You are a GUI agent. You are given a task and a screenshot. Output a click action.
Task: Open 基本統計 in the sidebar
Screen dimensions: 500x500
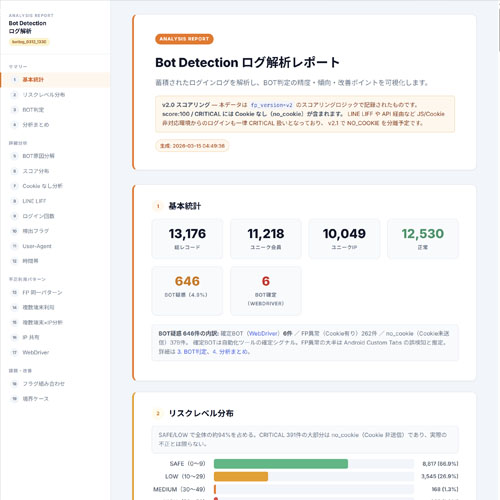55,80
